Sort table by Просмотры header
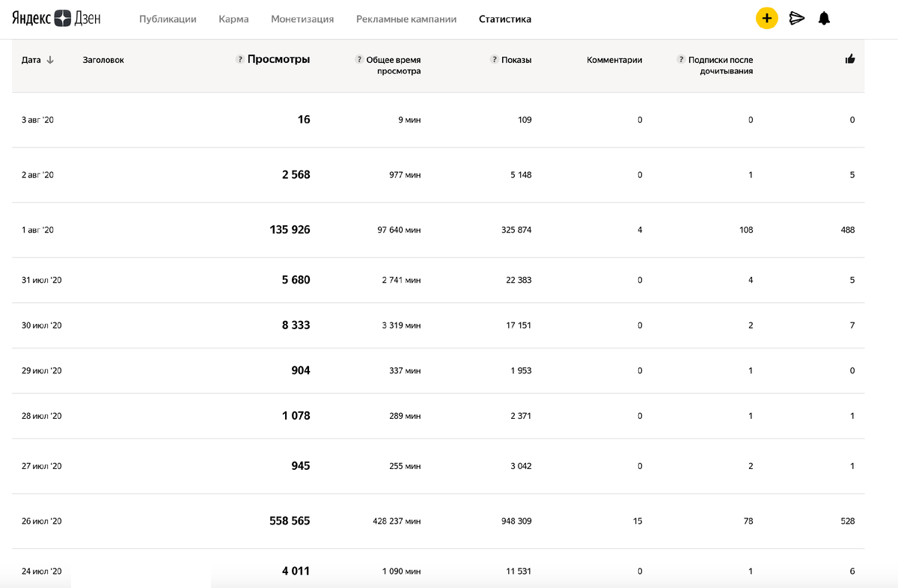898x588 pixels. coord(278,60)
